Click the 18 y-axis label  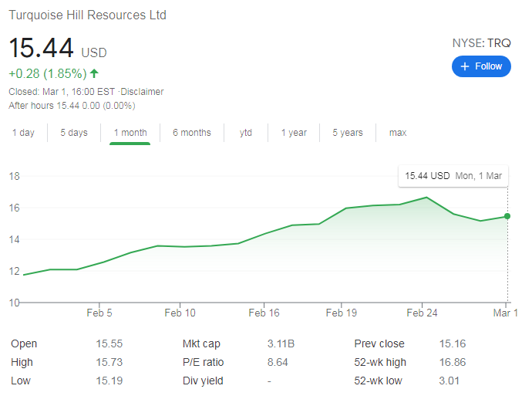14,176
